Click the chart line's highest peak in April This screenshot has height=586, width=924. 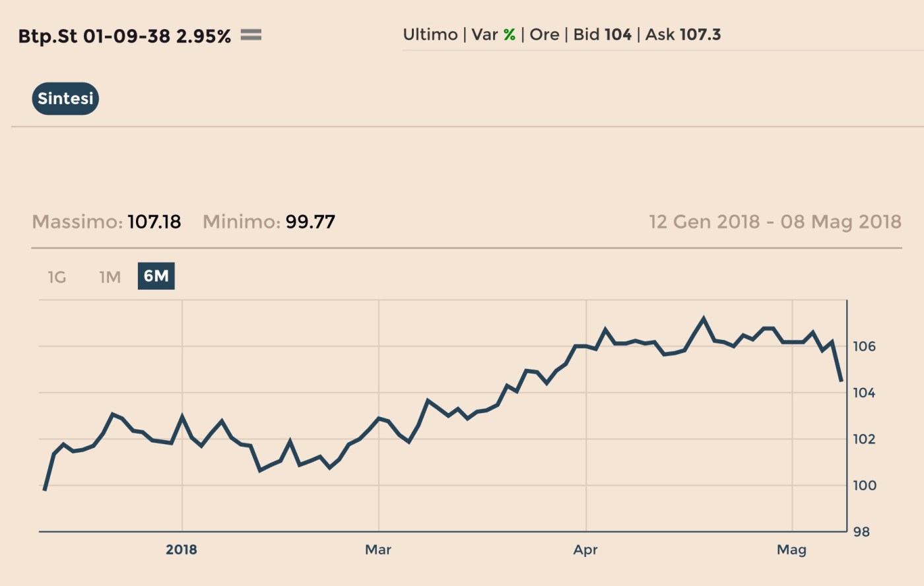[x=704, y=319]
